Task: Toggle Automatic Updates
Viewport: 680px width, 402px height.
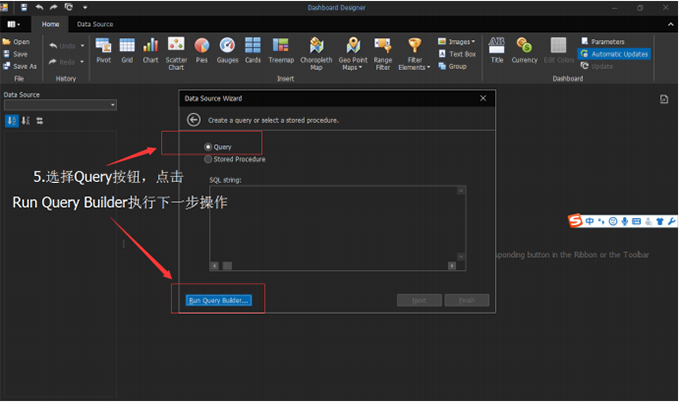Action: pos(614,54)
